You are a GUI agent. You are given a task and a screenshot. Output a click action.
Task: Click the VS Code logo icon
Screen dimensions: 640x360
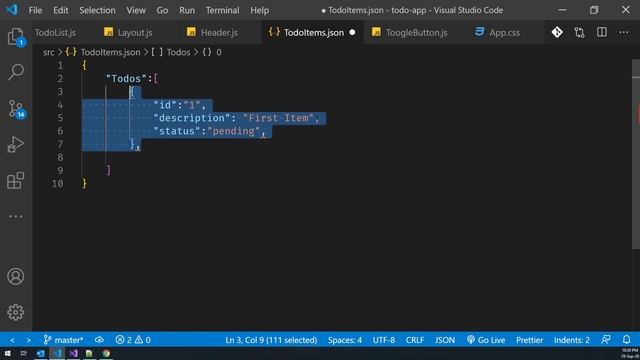pyautogui.click(x=11, y=9)
